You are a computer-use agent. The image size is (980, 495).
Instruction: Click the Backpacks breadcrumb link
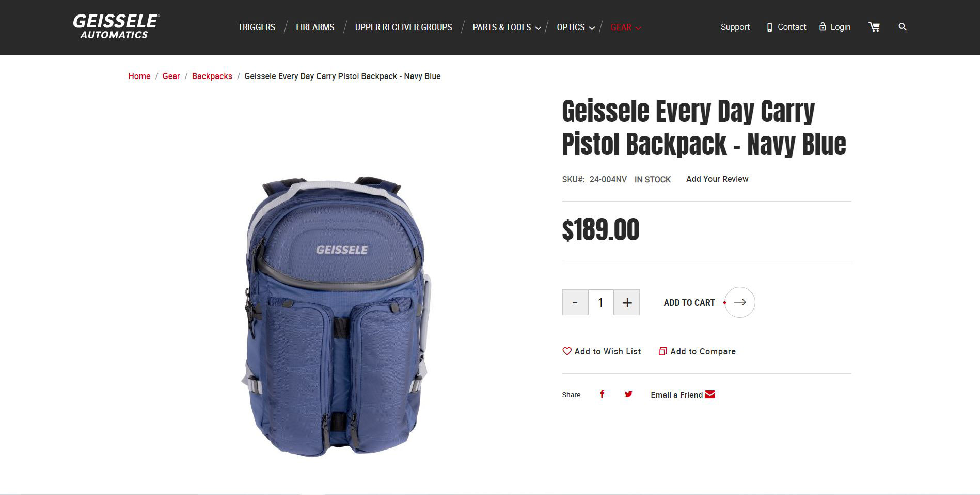[212, 76]
